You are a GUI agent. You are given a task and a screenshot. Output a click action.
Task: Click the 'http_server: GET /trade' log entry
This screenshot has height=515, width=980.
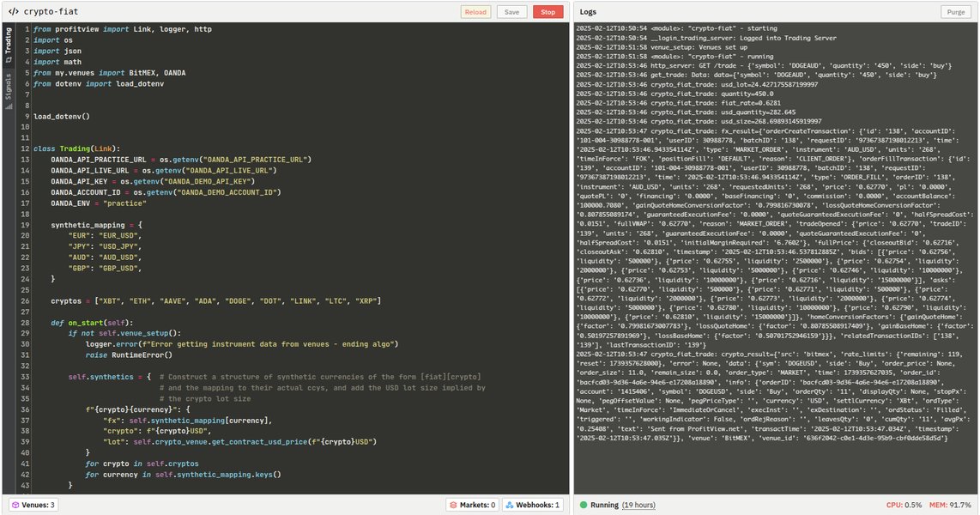tap(765, 65)
